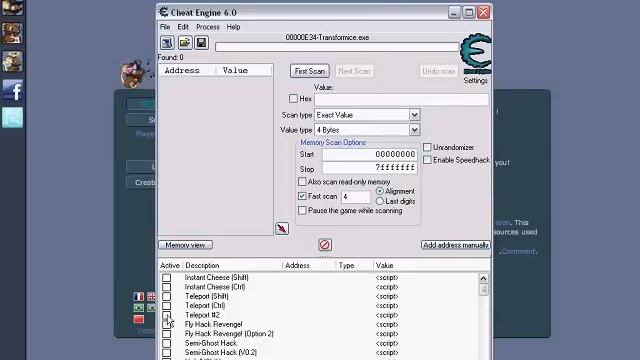Toggle the Hex checkbox
This screenshot has height=360, width=640.
[293, 98]
